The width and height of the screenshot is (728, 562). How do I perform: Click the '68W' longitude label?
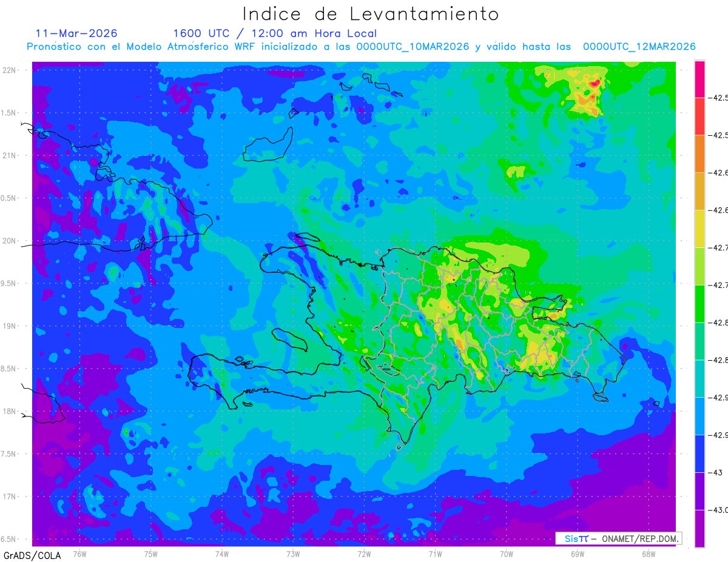(x=649, y=554)
